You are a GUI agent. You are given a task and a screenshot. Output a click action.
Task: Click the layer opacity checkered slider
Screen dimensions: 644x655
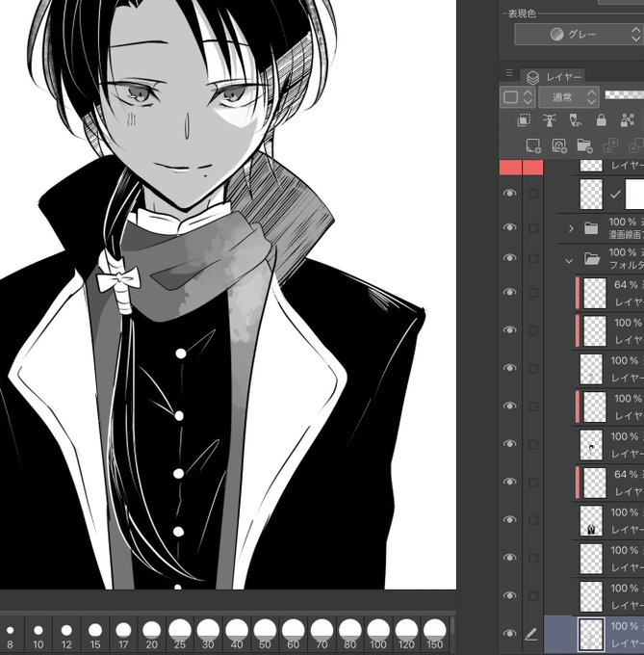pos(624,94)
